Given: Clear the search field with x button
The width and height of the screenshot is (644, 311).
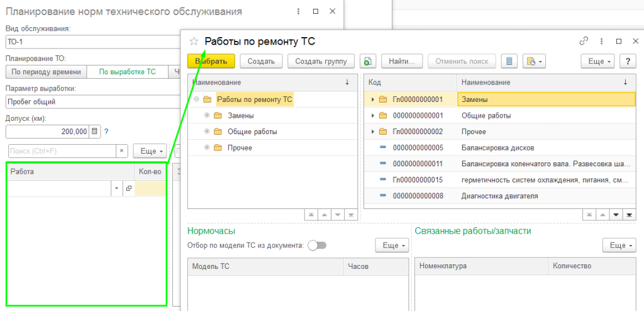Looking at the screenshot, I should 121,151.
